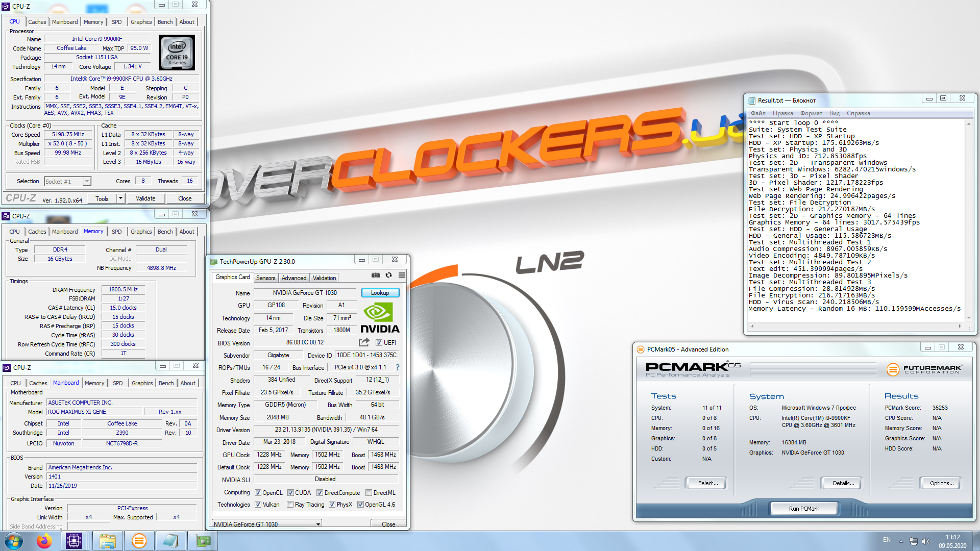Toggle the Ray Tracing checkbox
980x551 pixels.
[290, 505]
